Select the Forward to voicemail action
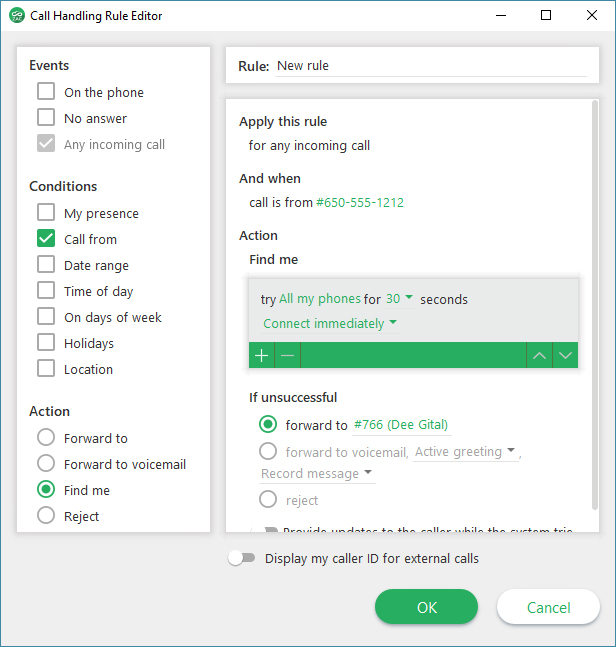The image size is (616, 647). pos(46,463)
